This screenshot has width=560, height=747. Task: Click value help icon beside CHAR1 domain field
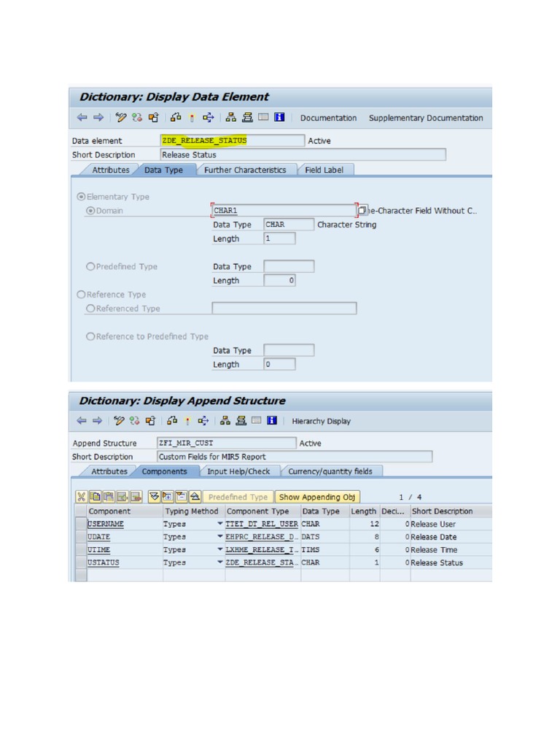362,211
